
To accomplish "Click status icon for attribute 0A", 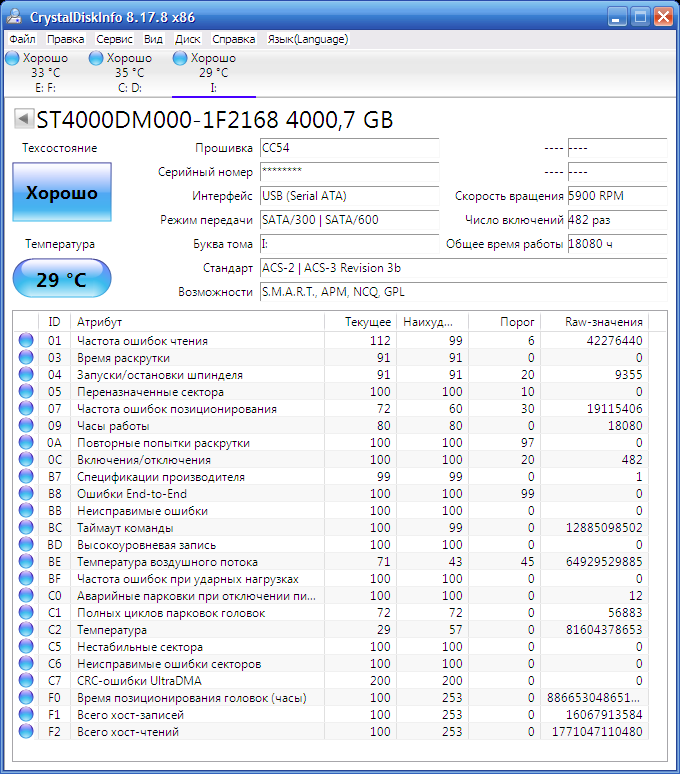I will (26, 442).
